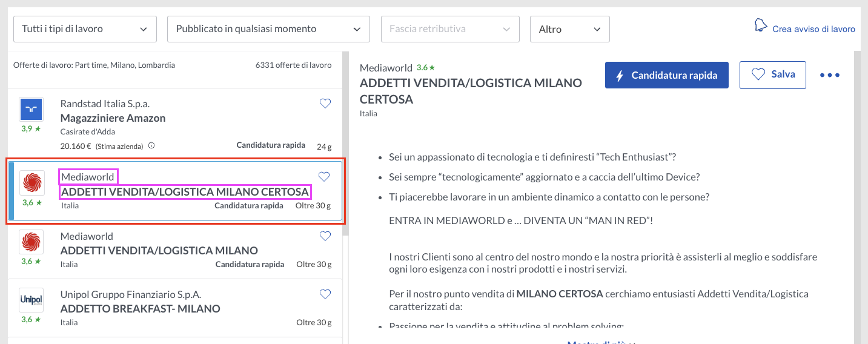Open the three-dot more options menu
The image size is (868, 344).
coord(829,75)
